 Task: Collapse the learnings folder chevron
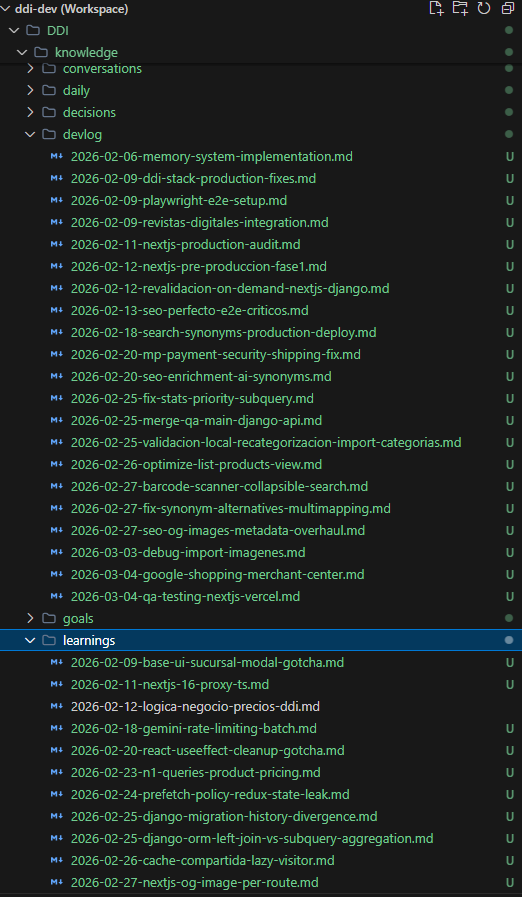coord(30,641)
